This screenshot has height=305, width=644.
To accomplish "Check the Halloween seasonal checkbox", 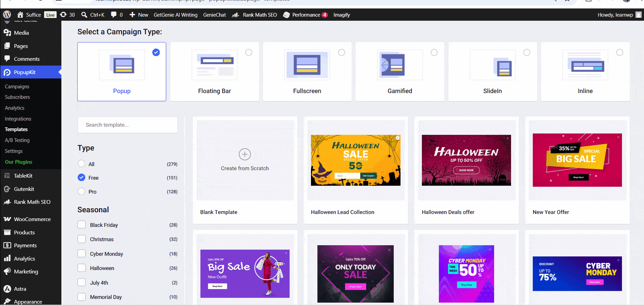I will coord(81,268).
